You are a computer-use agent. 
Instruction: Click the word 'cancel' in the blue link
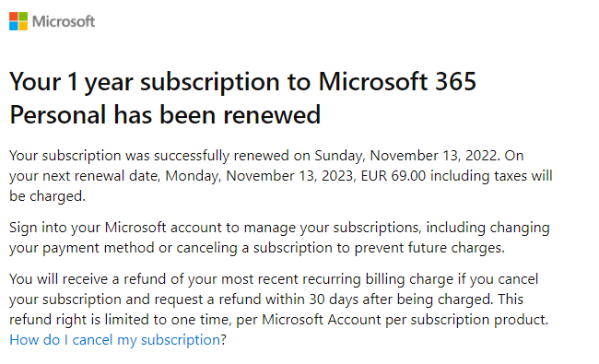[92, 339]
